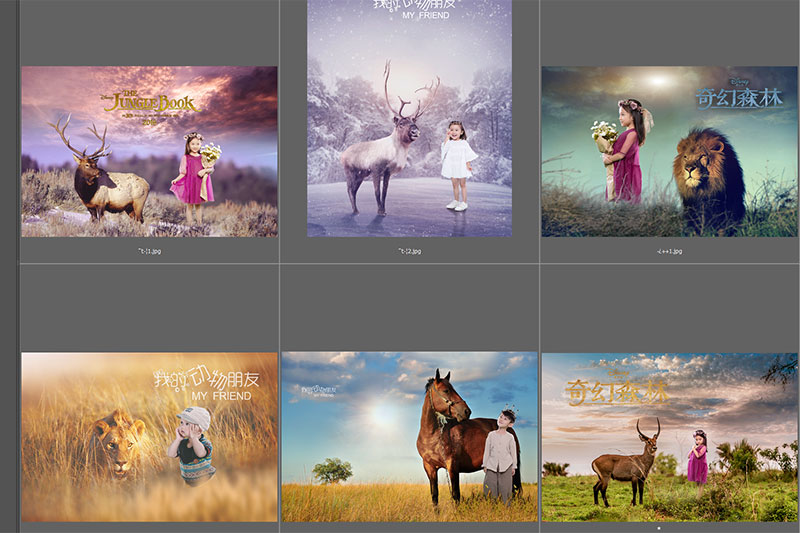The height and width of the screenshot is (533, 800).
Task: Select the snowy reindeer and girl thumbnail
Action: (410, 118)
